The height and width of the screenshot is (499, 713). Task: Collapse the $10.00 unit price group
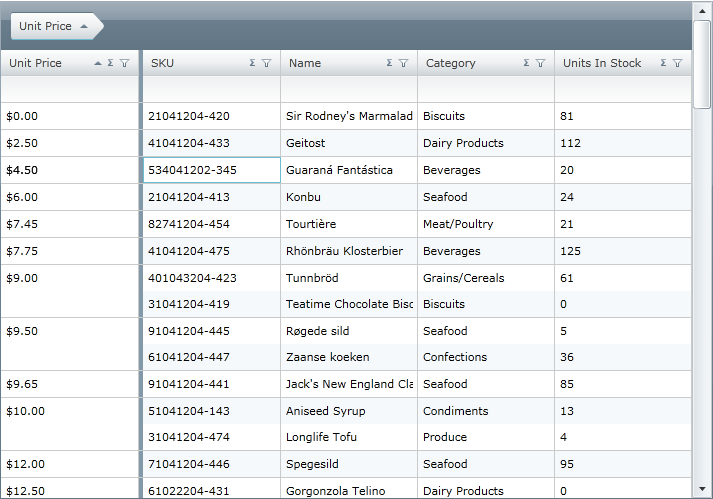point(24,411)
